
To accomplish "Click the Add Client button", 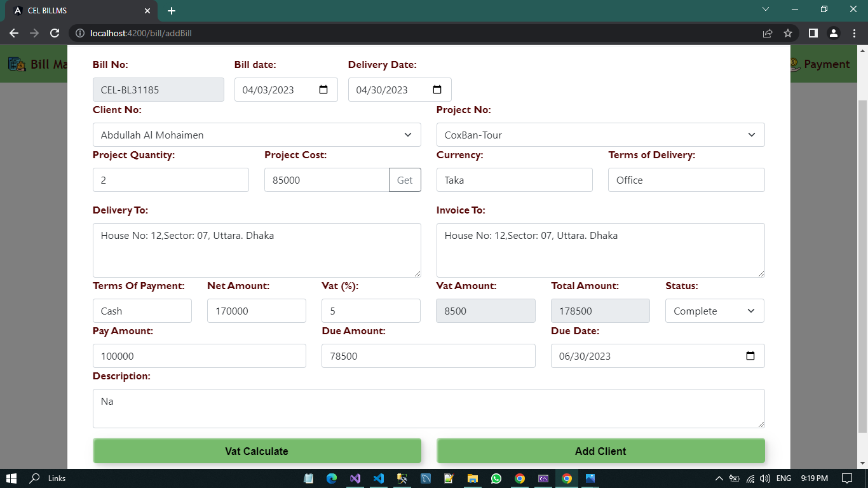I will coord(600,451).
